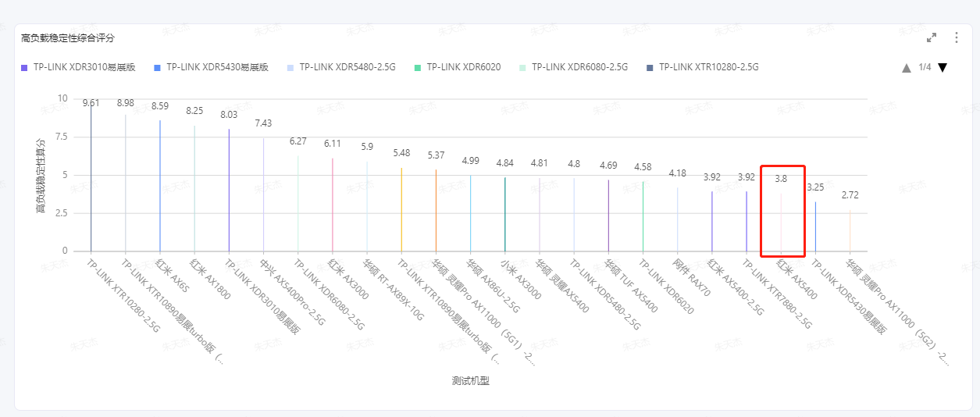The image size is (980, 417).
Task: Click the 5.48 value label
Action: pyautogui.click(x=401, y=153)
